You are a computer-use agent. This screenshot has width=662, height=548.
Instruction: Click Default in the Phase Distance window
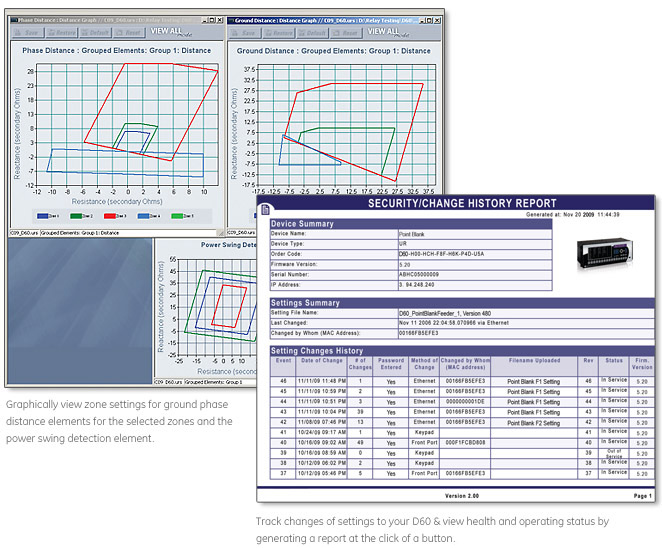[95, 32]
